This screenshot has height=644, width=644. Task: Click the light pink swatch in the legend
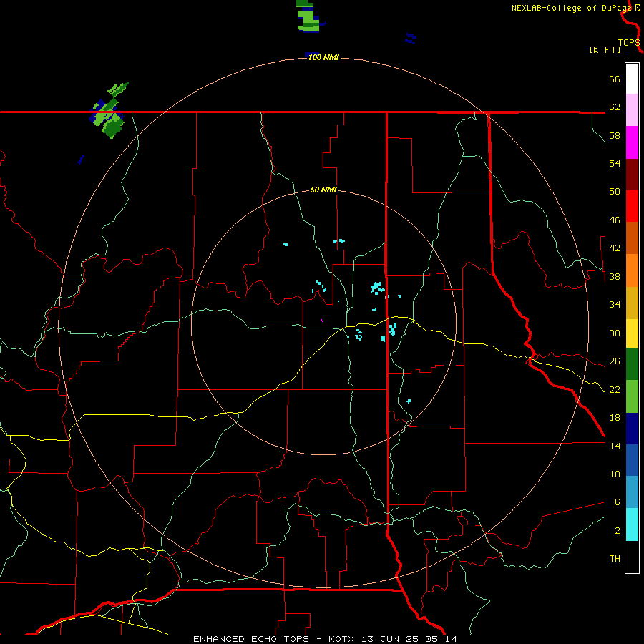tap(632, 110)
